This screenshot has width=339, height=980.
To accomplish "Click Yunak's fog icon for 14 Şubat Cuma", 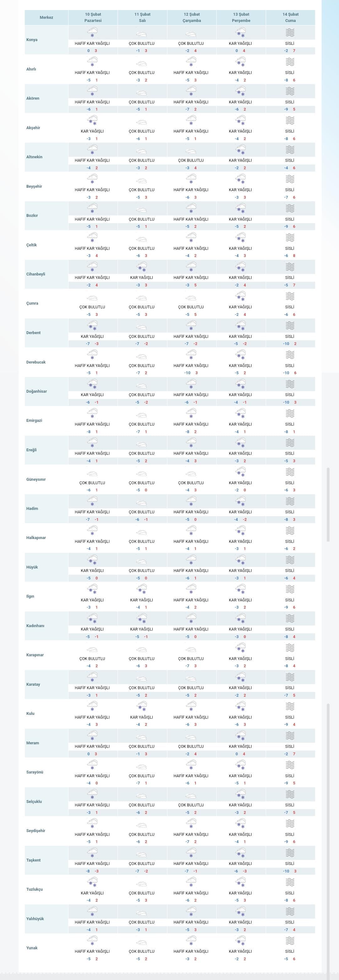I will tap(290, 941).
